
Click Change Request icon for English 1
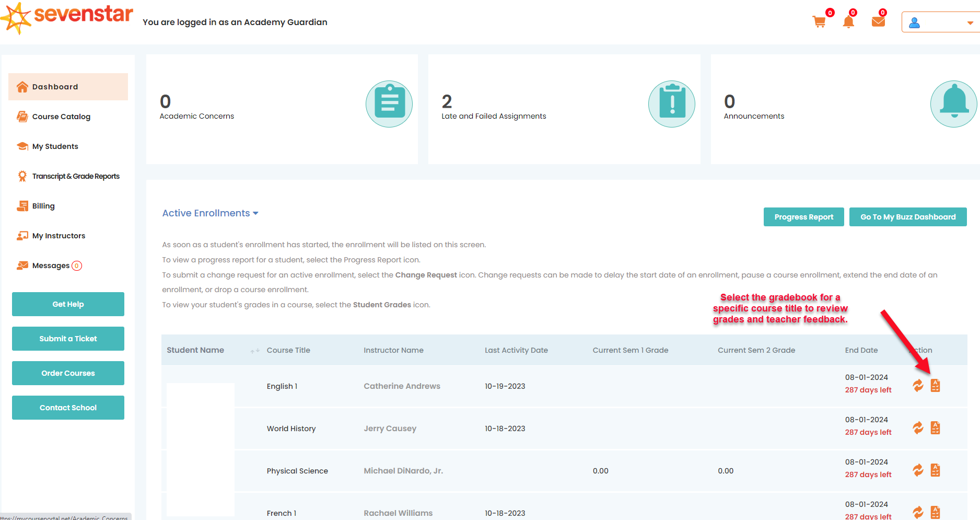918,386
